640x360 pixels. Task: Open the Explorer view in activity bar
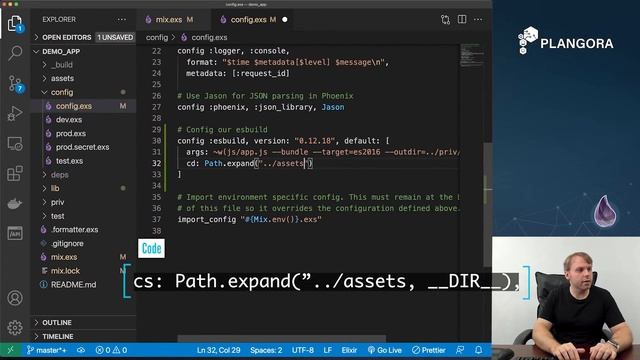[x=15, y=24]
